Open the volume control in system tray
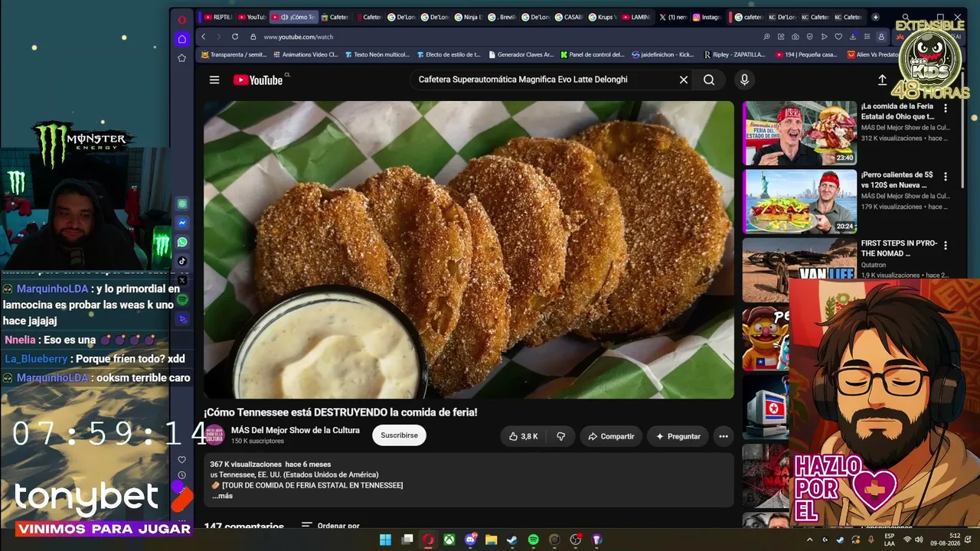Viewport: 980px width, 551px height. [919, 540]
